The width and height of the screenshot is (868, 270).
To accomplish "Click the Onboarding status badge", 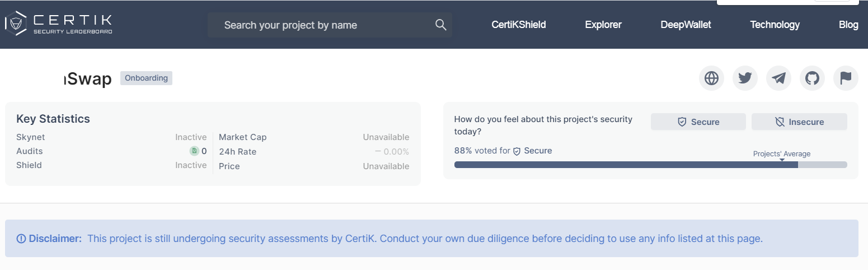I will [x=146, y=78].
